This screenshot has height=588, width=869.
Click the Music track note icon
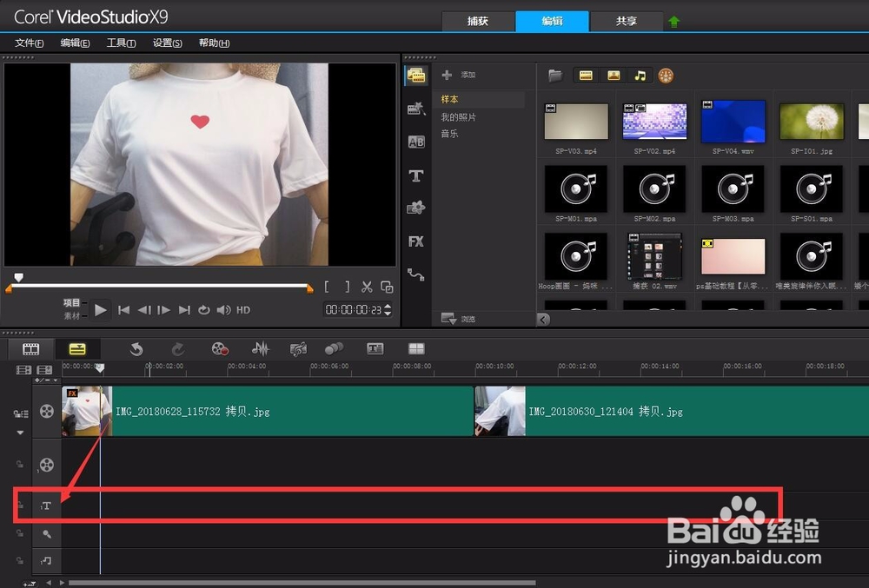tap(46, 561)
